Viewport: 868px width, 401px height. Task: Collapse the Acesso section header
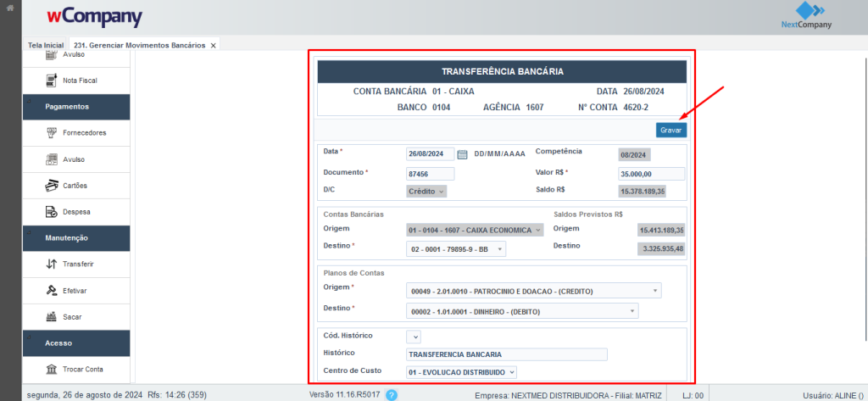[76, 343]
